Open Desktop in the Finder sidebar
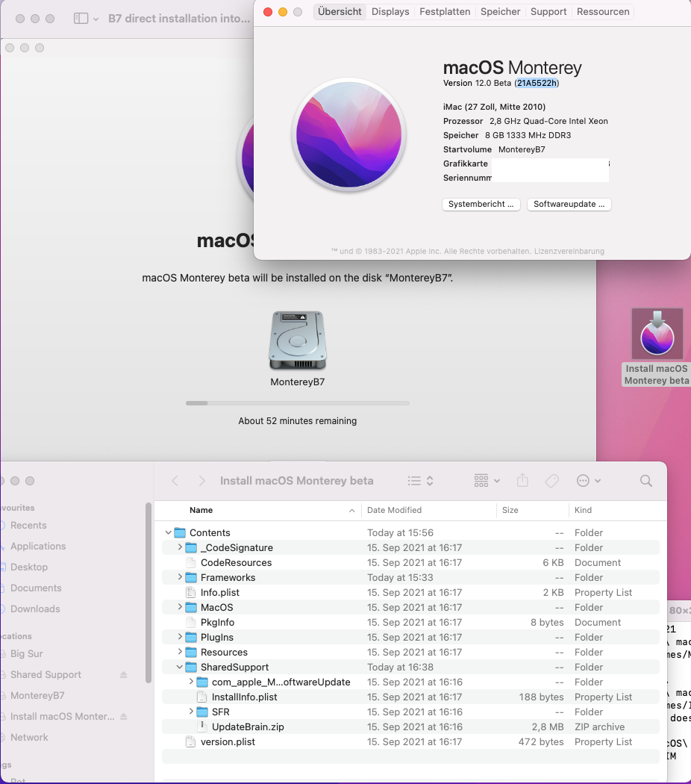The width and height of the screenshot is (691, 784). tap(29, 567)
